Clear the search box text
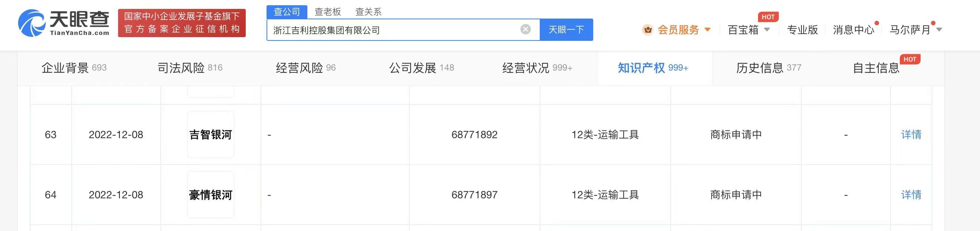This screenshot has width=980, height=231. (x=525, y=29)
